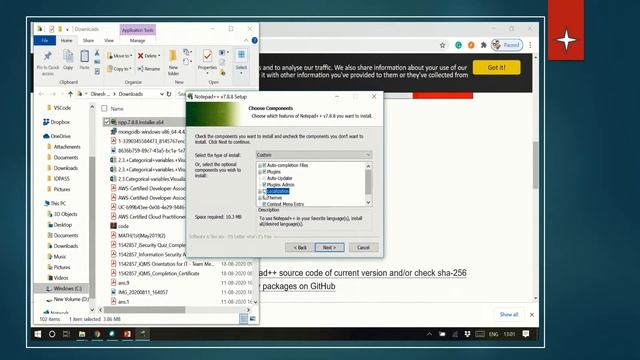Cancel the Notepad++ Setup
640x360 pixels.
[x=363, y=247]
